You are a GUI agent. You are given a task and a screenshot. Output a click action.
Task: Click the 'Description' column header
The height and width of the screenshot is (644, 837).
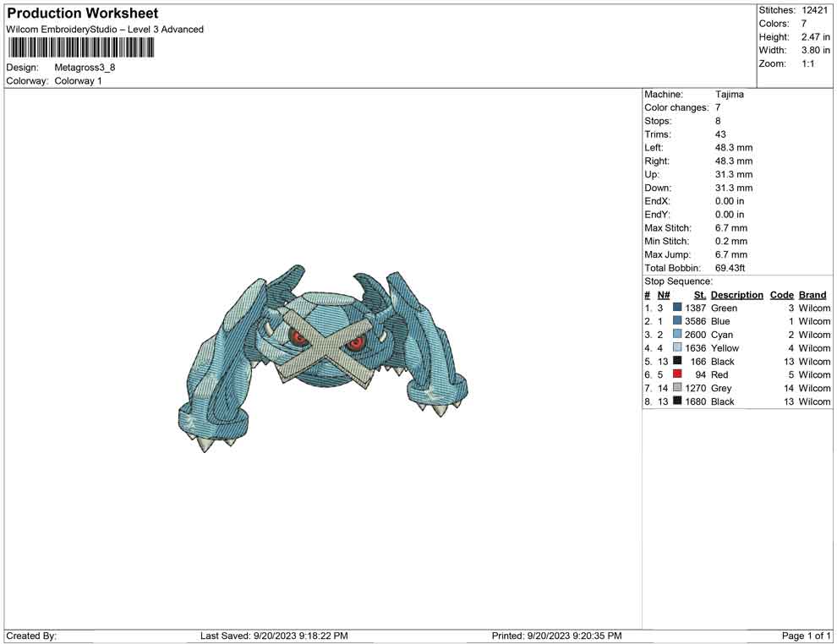pyautogui.click(x=736, y=295)
